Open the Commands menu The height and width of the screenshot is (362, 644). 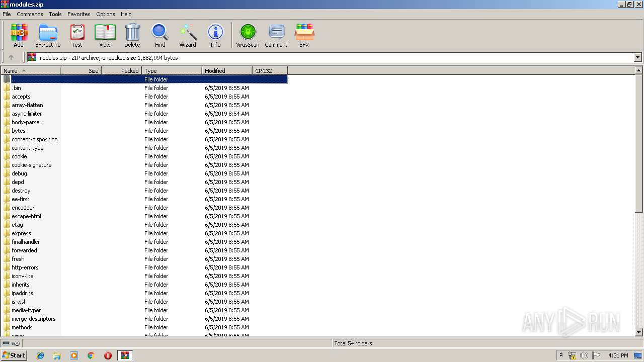[30, 14]
